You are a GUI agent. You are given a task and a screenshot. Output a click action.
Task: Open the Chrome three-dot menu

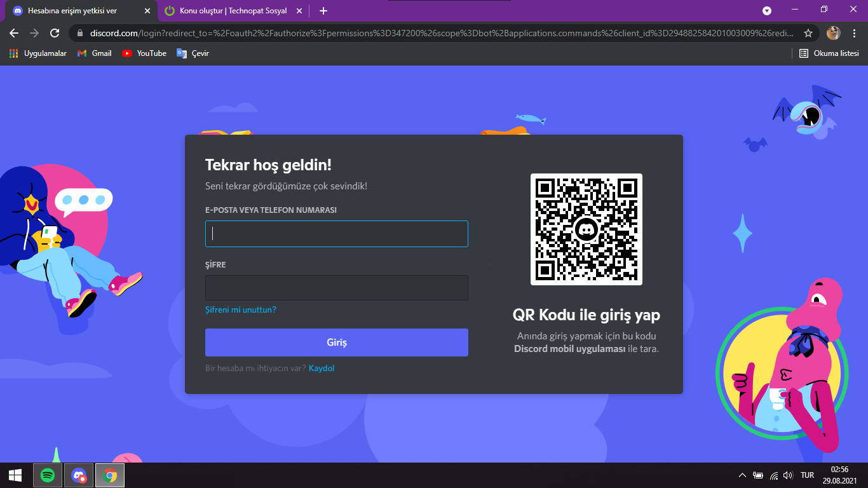coord(854,33)
